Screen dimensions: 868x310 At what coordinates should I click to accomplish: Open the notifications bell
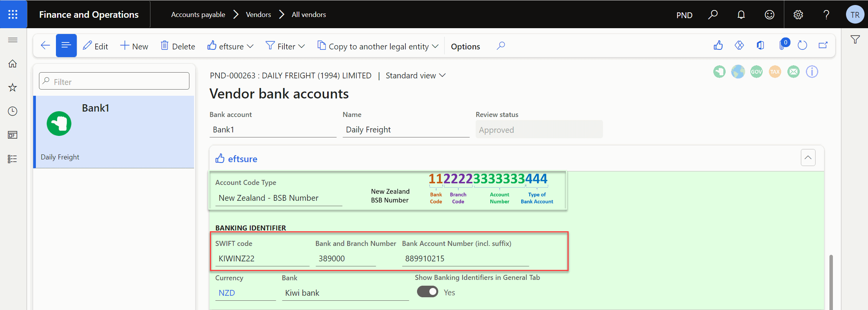tap(741, 15)
